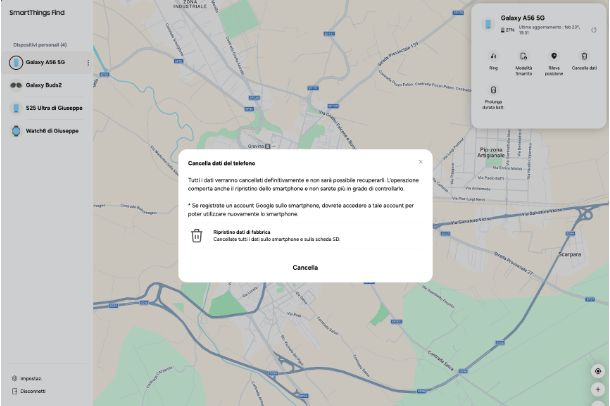Click the Galaxy A56 5G icon in the sidebar

(16, 62)
